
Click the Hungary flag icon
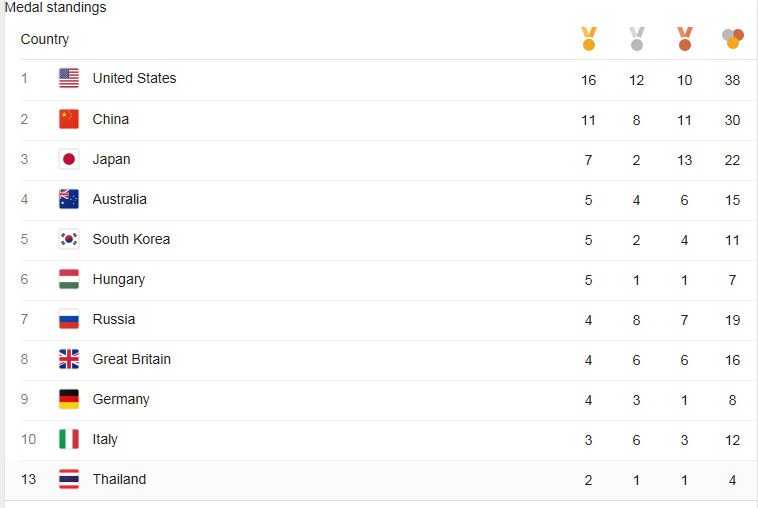tap(69, 279)
